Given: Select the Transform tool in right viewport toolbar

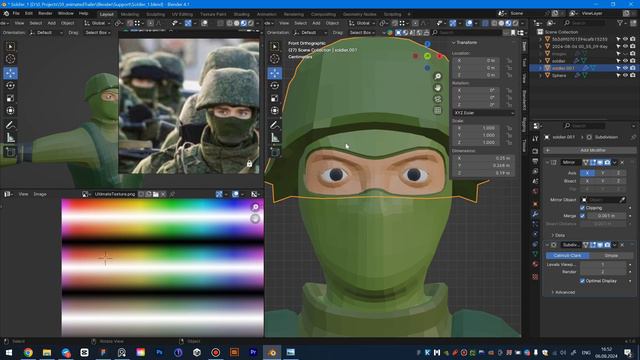Looking at the screenshot, I should coord(275,111).
